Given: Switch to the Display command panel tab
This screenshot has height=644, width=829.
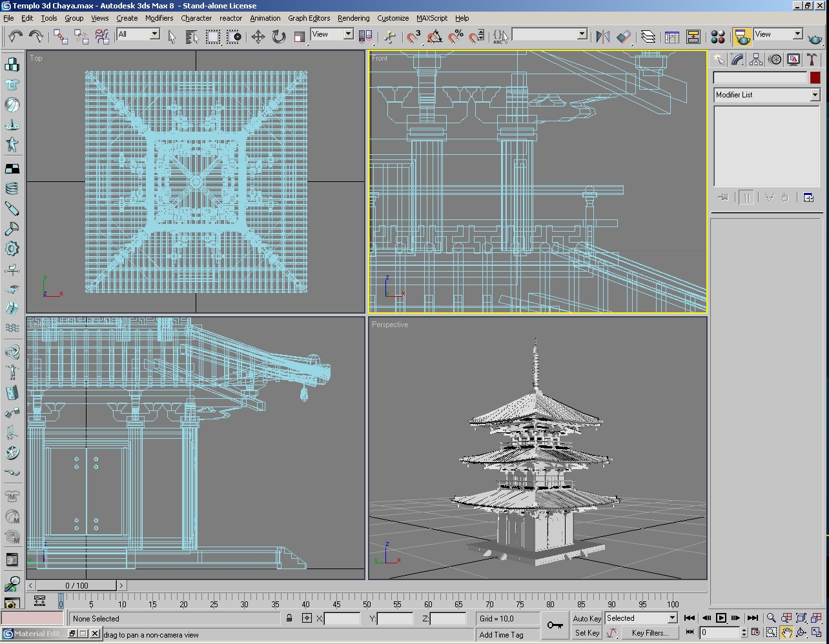Looking at the screenshot, I should (793, 59).
